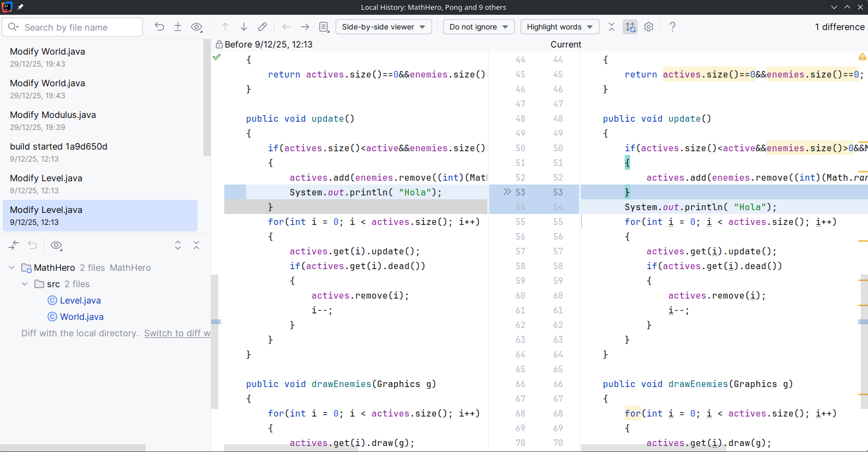
Task: Collapse unchanged fragments icon
Action: point(612,27)
